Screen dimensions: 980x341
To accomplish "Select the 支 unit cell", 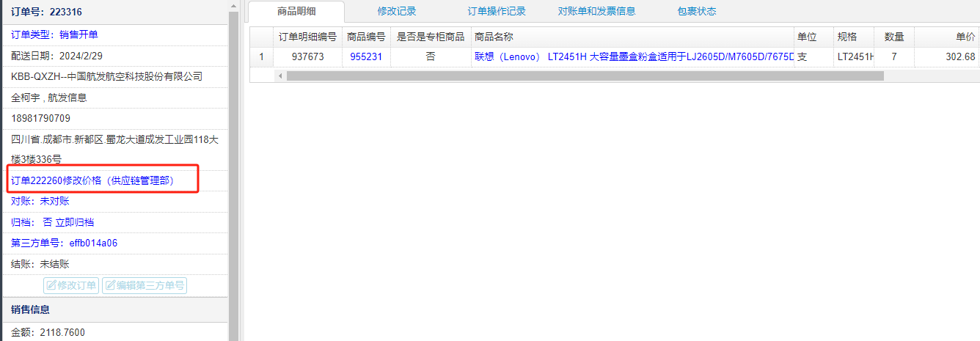I will point(813,56).
